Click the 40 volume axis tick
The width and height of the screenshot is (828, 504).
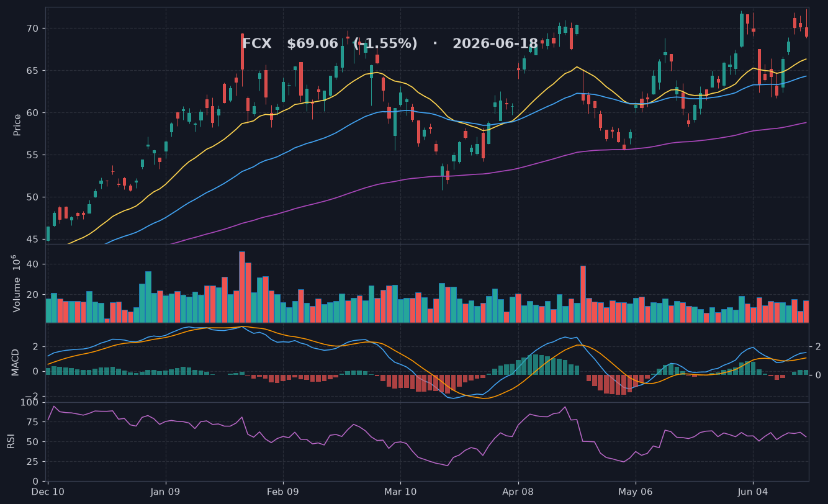tap(34, 264)
